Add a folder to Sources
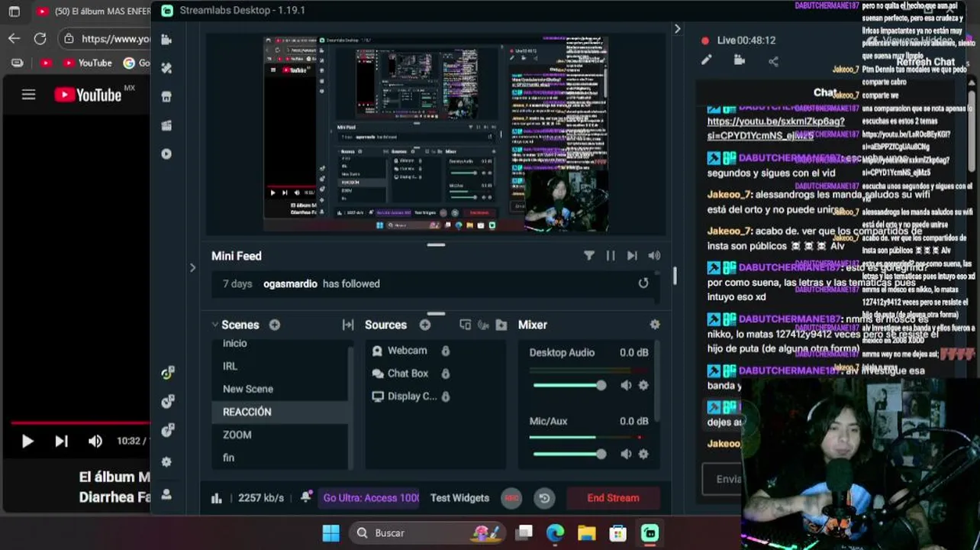This screenshot has height=550, width=980. point(501,325)
